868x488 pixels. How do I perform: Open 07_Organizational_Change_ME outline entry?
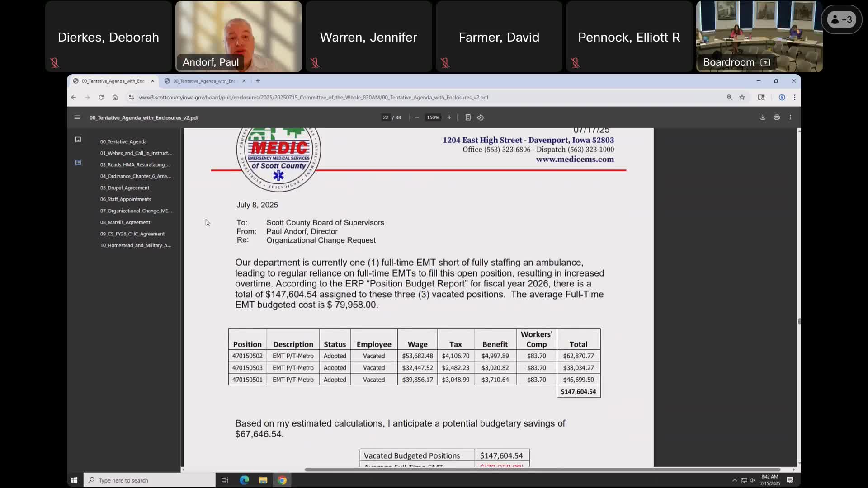(136, 211)
